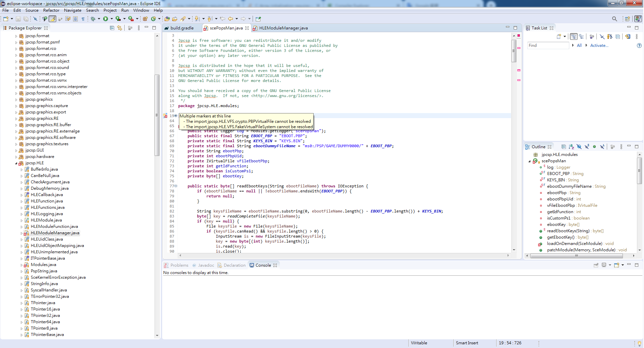
Task: Expand the jpcsp.graphics package node
Action: pyautogui.click(x=16, y=100)
